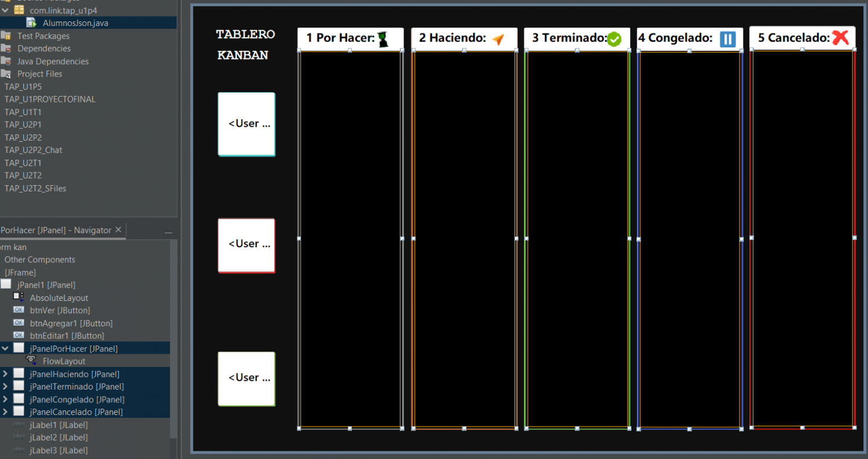Image resolution: width=868 pixels, height=459 pixels.
Task: Select the TAP_U2P1 project
Action: pos(23,124)
